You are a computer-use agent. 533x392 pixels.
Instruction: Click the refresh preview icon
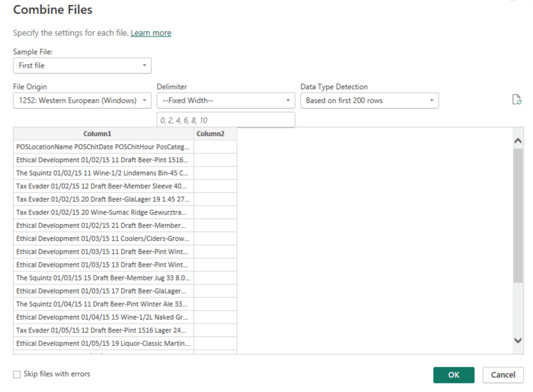point(516,100)
